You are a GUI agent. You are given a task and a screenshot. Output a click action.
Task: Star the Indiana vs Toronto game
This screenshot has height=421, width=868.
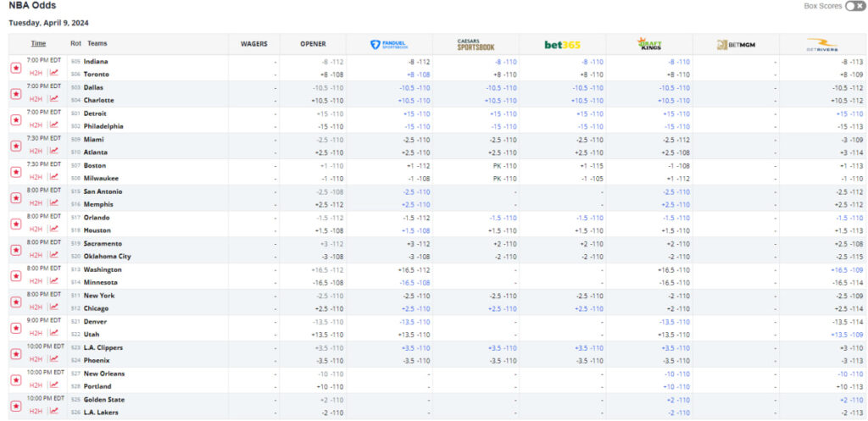tap(15, 68)
